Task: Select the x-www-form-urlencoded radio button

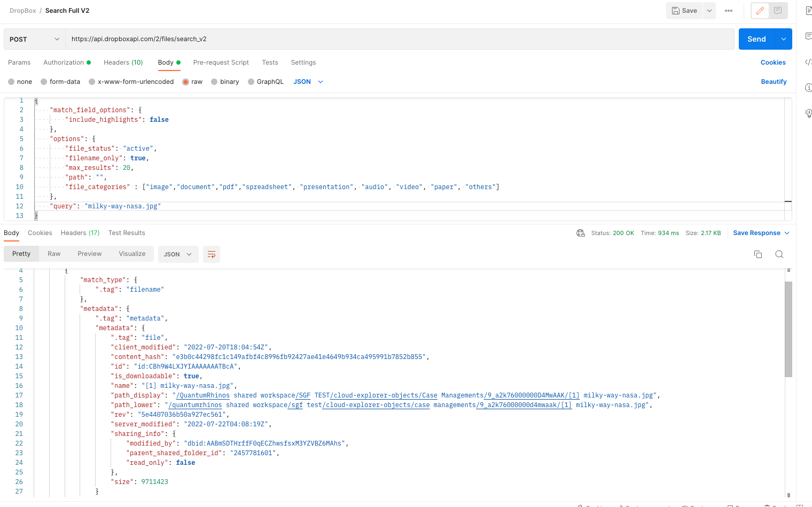Action: pos(92,82)
